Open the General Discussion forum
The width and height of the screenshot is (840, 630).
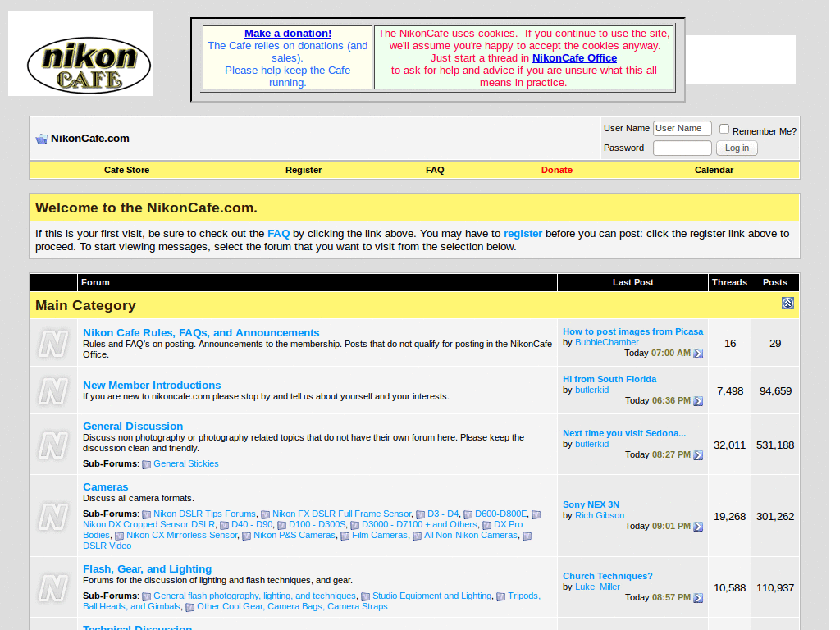(x=133, y=427)
